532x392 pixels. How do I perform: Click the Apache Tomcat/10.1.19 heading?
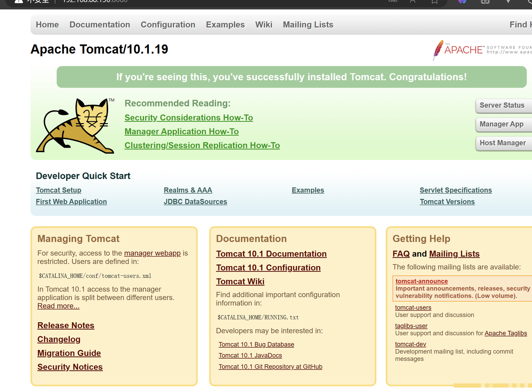coord(99,49)
